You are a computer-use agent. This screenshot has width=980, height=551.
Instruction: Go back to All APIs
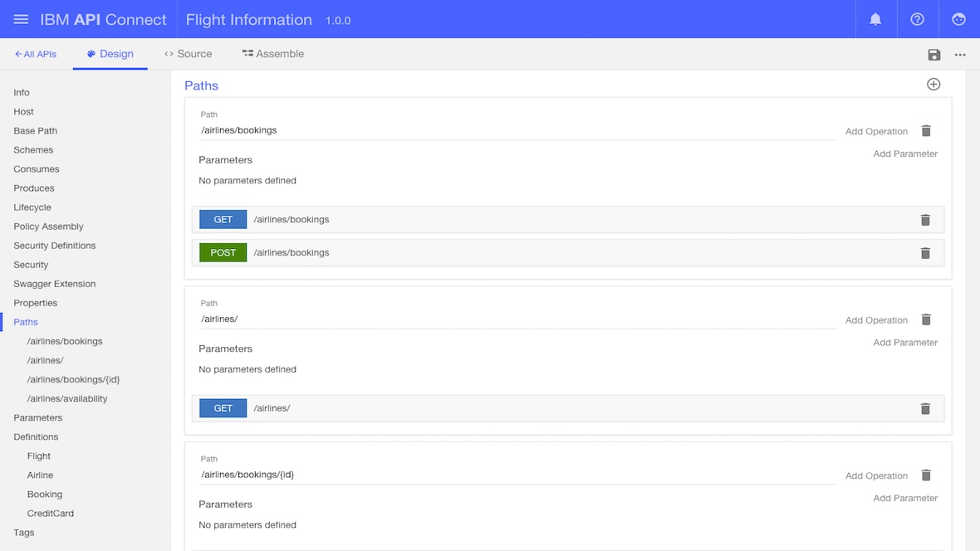(x=36, y=54)
